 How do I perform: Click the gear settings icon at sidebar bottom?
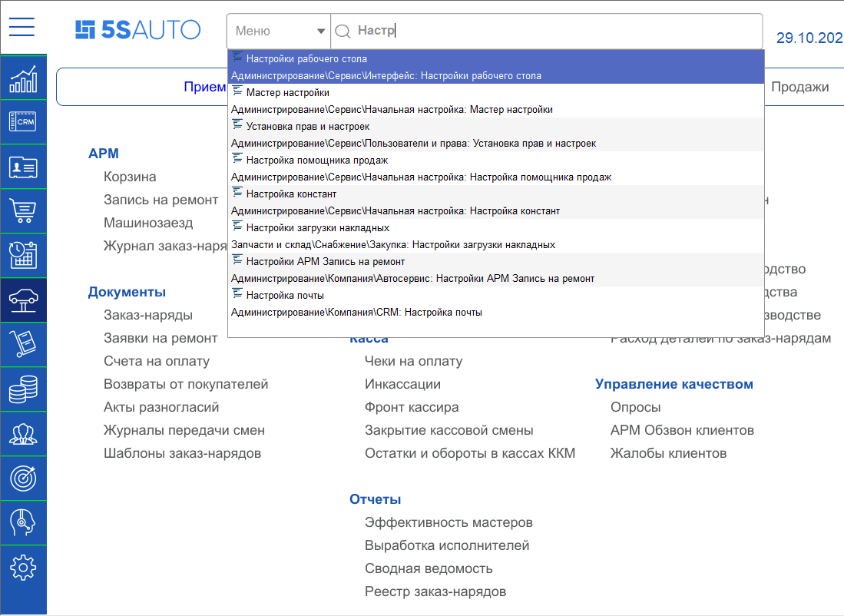pos(23,567)
